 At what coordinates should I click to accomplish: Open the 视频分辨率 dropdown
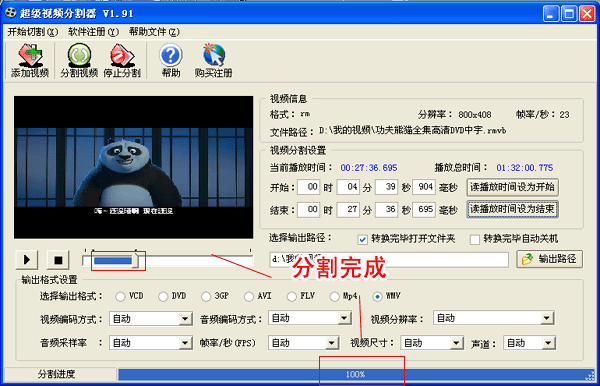(x=547, y=318)
